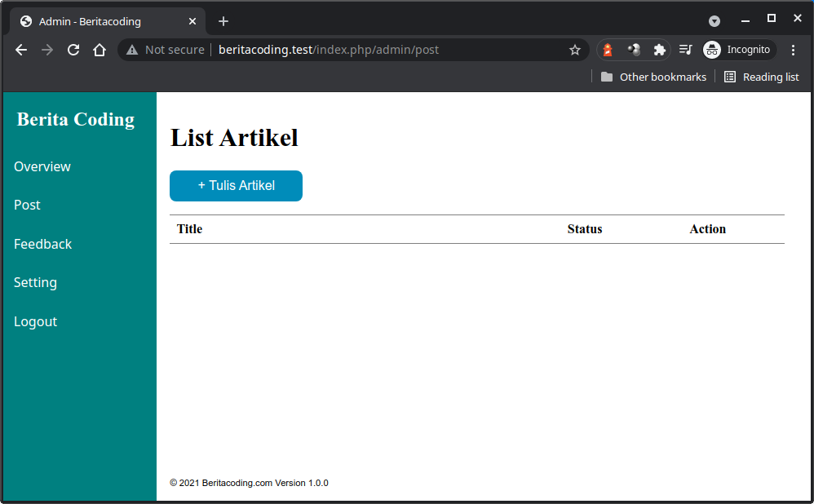Image resolution: width=814 pixels, height=504 pixels.
Task: Click the Incognito profile badge
Action: (x=738, y=50)
